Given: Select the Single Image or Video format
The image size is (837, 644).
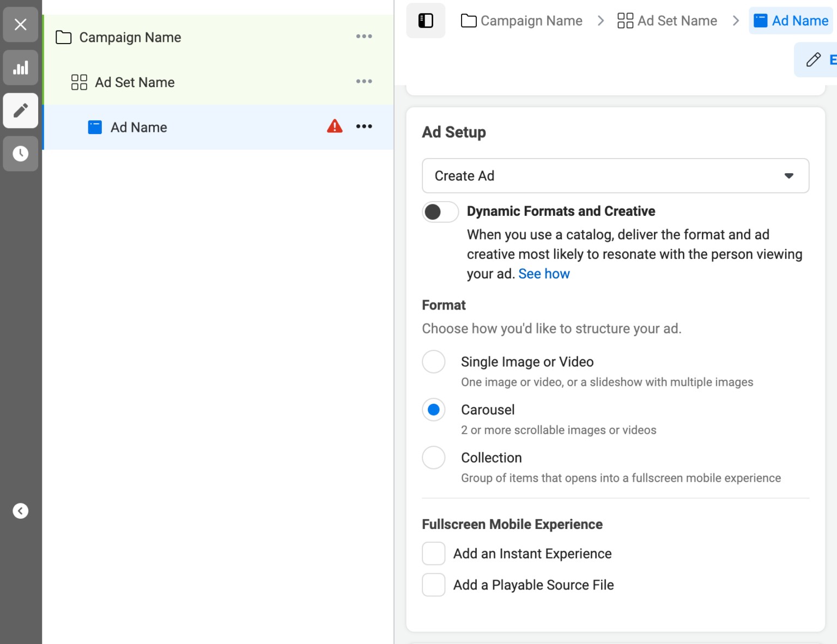Looking at the screenshot, I should (433, 361).
